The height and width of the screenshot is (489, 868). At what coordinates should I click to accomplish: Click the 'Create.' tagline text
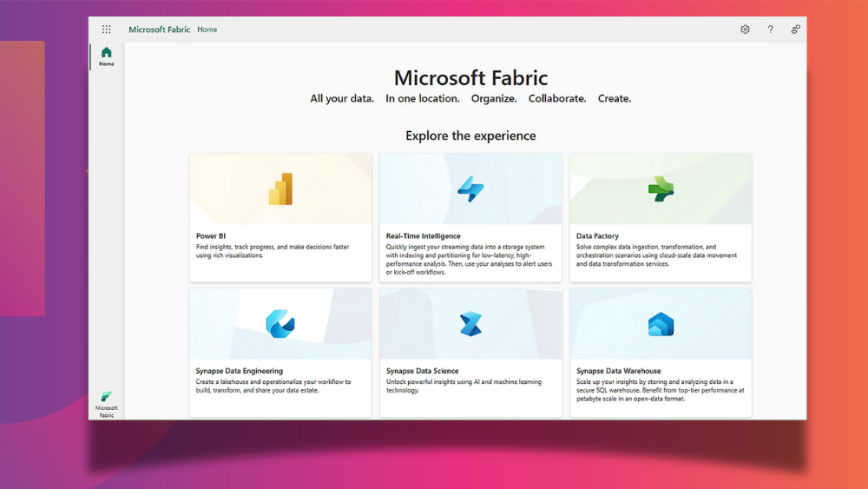[615, 98]
